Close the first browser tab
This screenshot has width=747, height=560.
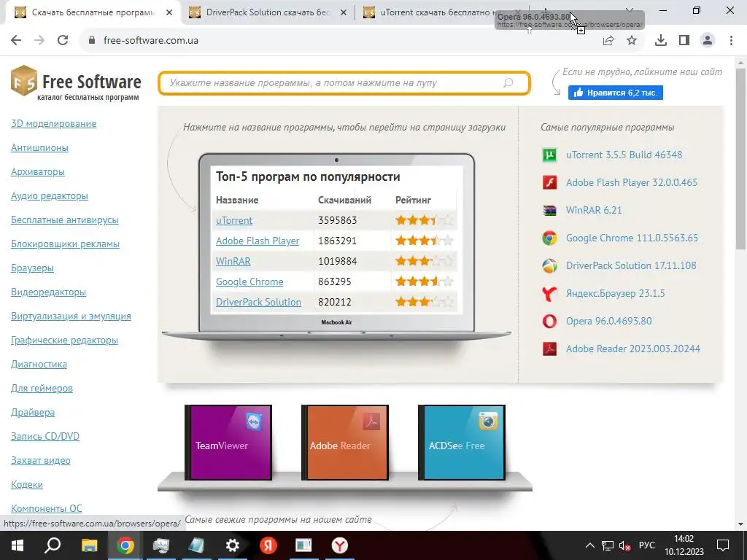(x=169, y=13)
